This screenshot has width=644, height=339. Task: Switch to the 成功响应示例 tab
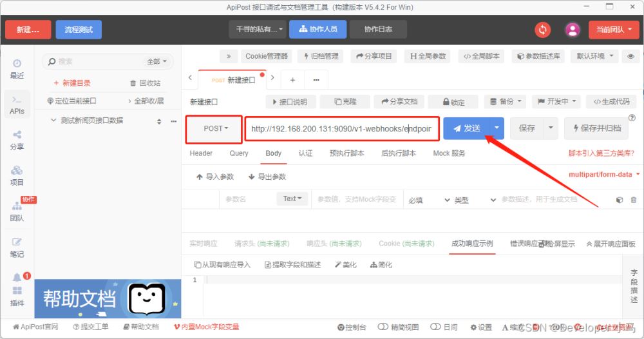pos(472,244)
